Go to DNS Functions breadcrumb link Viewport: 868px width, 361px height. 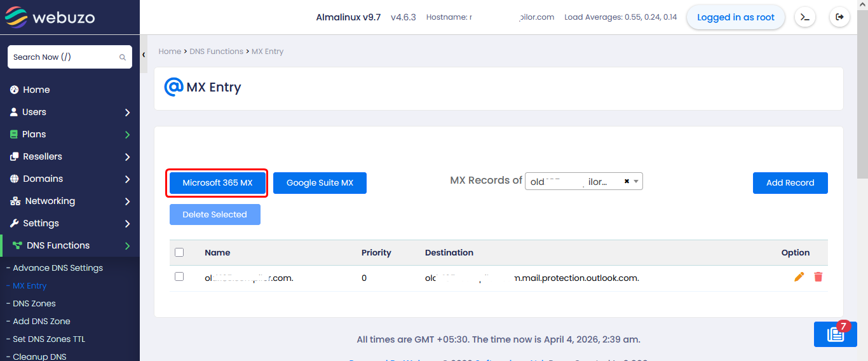tap(216, 51)
